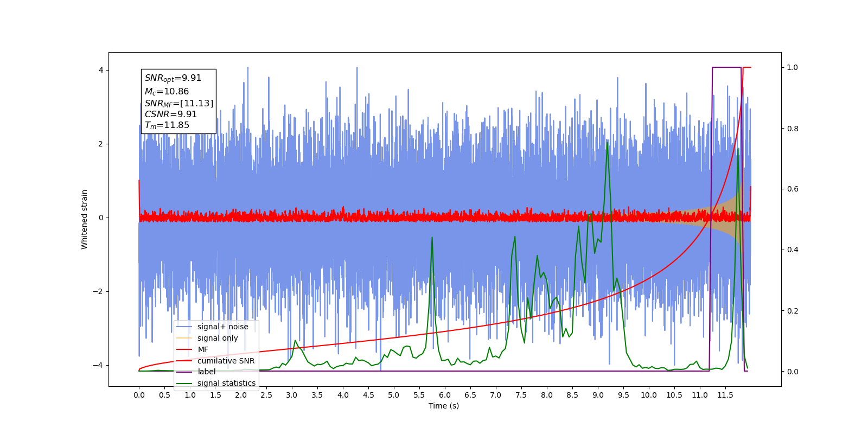Click the right y-axis tick label 0.2
The height and width of the screenshot is (434, 868).
click(x=793, y=311)
